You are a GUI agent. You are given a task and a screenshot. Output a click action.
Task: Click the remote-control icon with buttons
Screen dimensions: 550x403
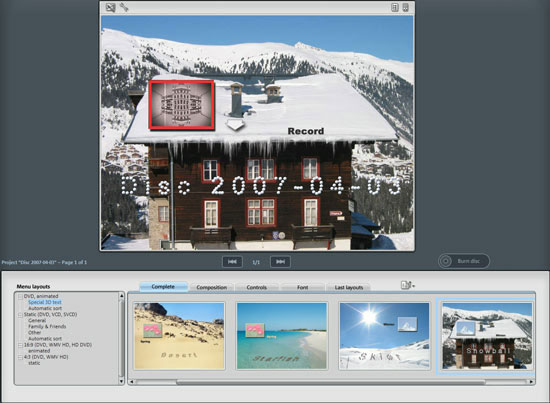point(395,7)
